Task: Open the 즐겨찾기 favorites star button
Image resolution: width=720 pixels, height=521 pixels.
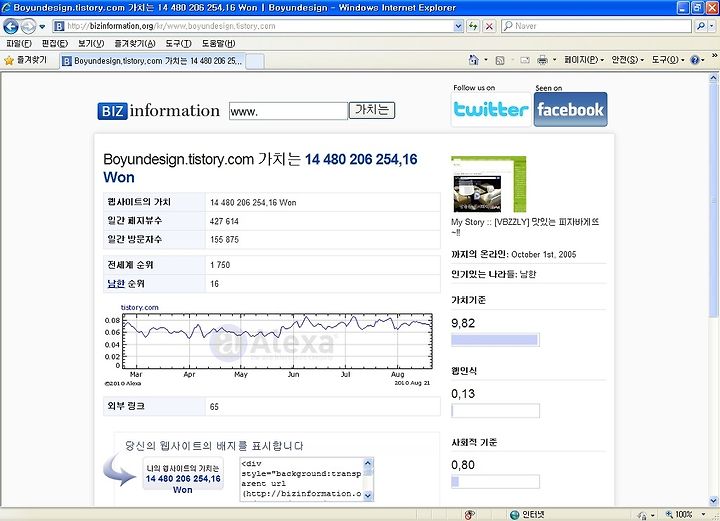Action: pyautogui.click(x=26, y=60)
